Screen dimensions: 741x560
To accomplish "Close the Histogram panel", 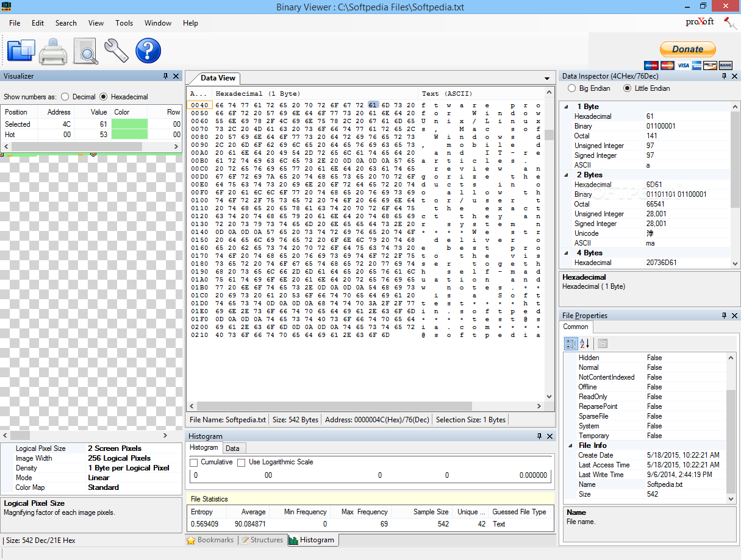I will point(550,436).
